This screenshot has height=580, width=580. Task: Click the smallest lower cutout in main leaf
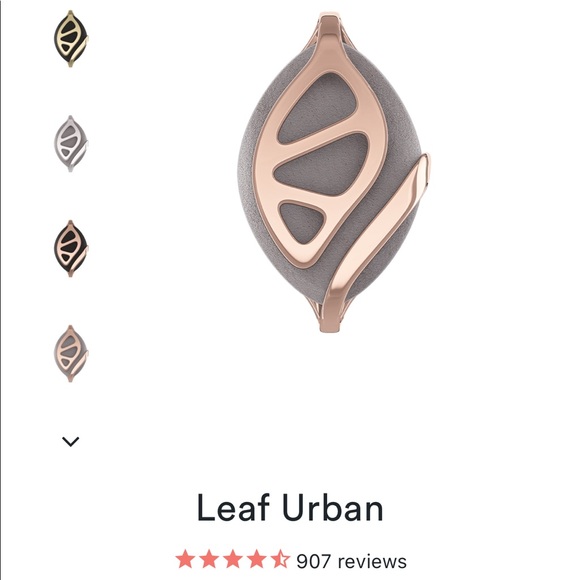click(301, 222)
